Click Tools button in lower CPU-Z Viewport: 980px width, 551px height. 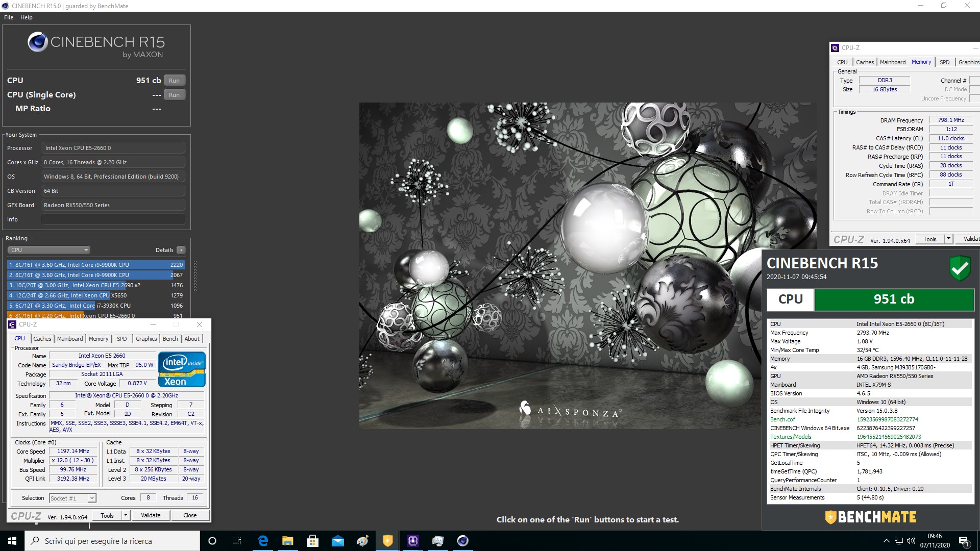coord(107,515)
